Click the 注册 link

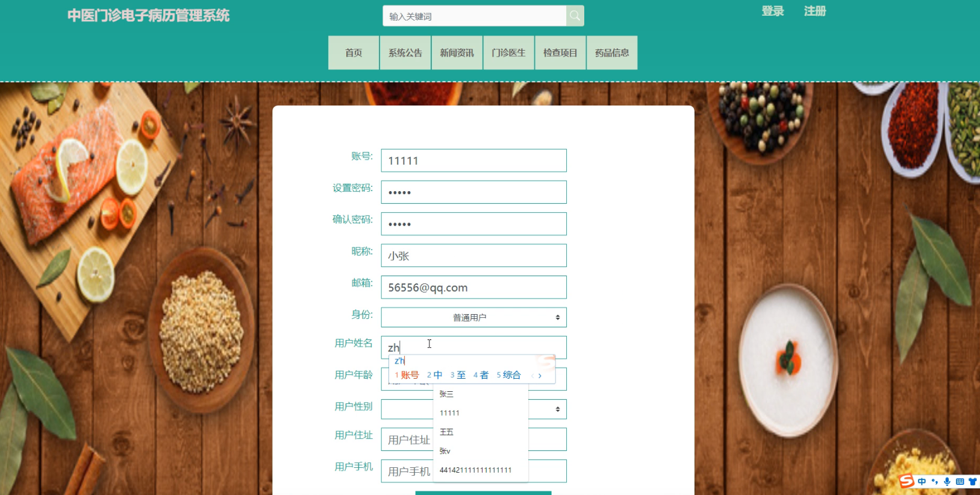(815, 11)
